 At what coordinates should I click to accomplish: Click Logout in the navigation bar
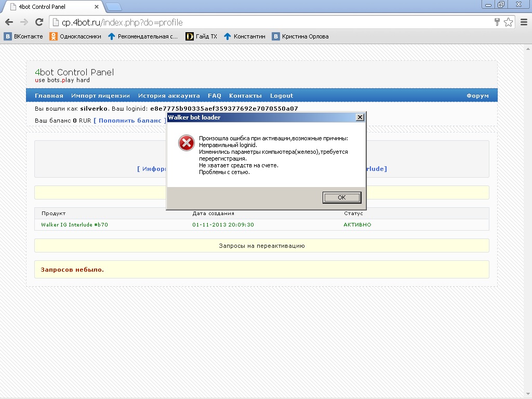click(x=282, y=96)
